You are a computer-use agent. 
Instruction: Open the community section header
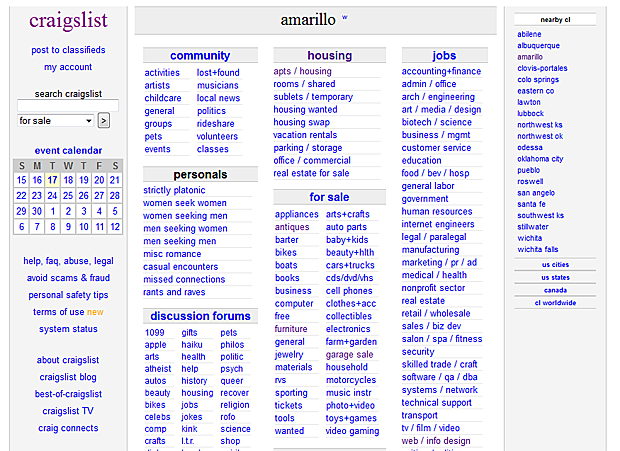click(x=200, y=55)
